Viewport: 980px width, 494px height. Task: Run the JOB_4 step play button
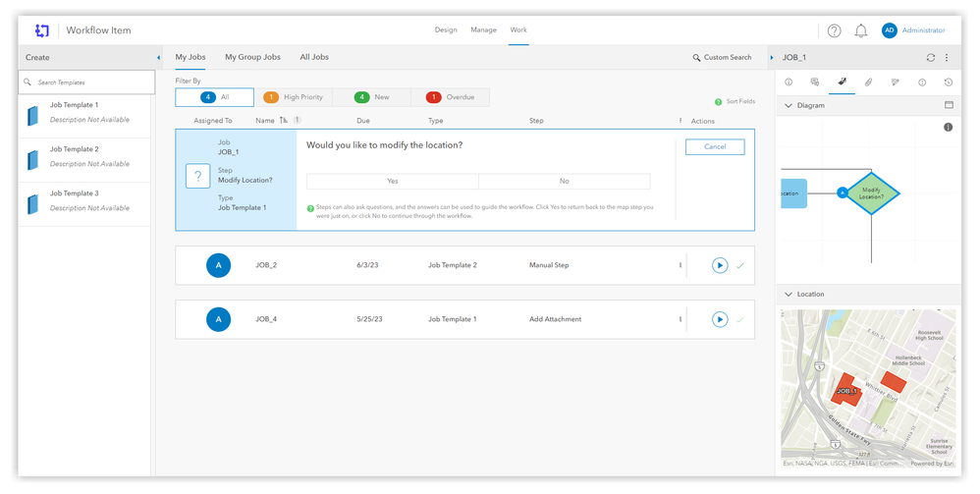(x=720, y=319)
